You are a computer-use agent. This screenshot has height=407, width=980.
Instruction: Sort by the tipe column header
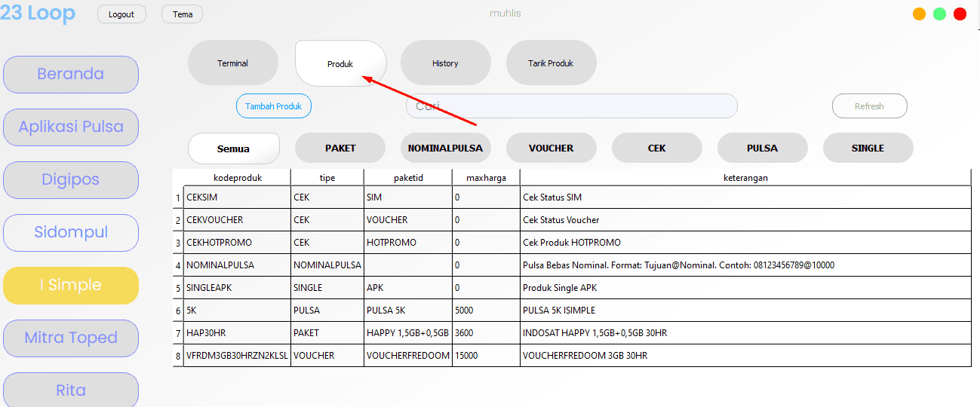coord(327,177)
